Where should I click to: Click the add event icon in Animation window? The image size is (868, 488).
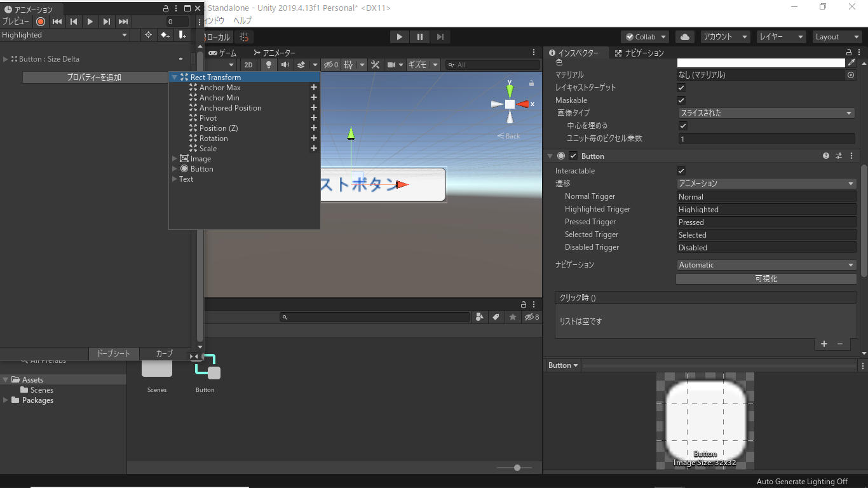coord(182,34)
